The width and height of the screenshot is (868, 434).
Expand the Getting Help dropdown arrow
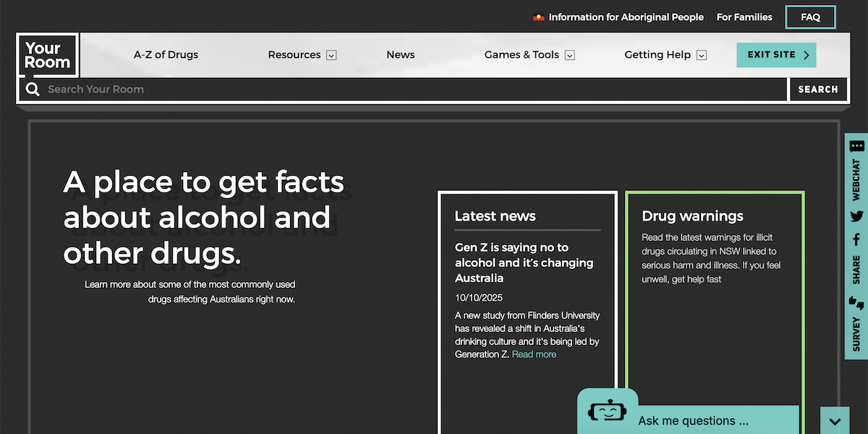pos(701,55)
